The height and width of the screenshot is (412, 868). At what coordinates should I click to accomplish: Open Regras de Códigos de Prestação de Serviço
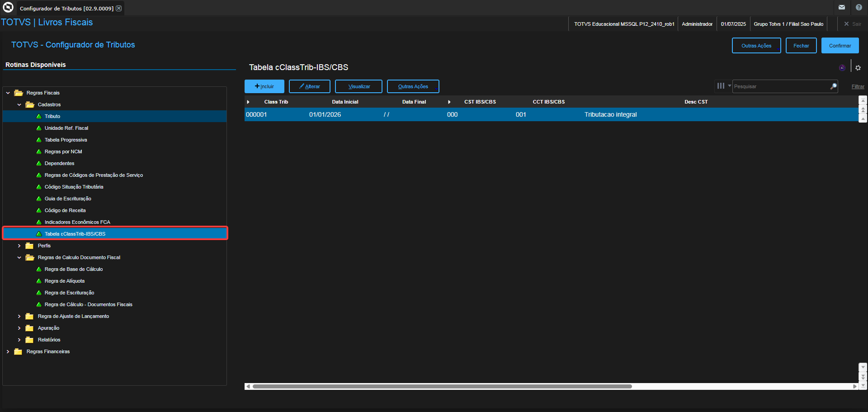[x=94, y=175]
